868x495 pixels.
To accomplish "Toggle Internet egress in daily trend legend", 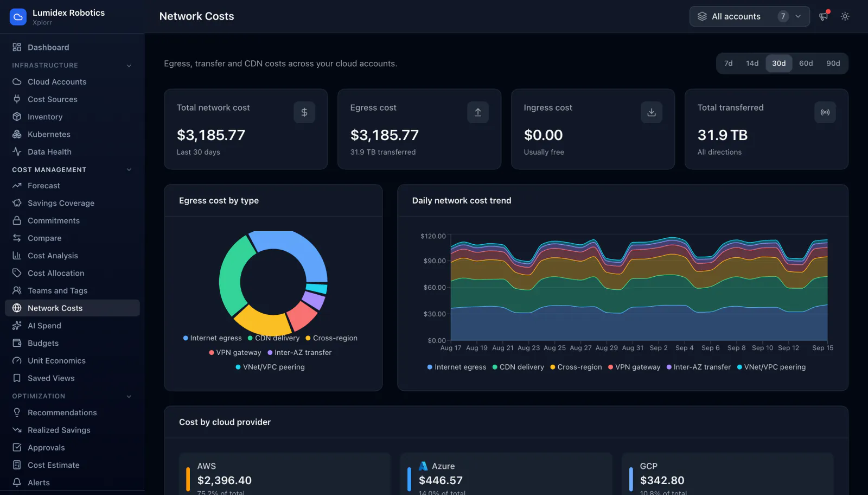I will click(x=457, y=367).
